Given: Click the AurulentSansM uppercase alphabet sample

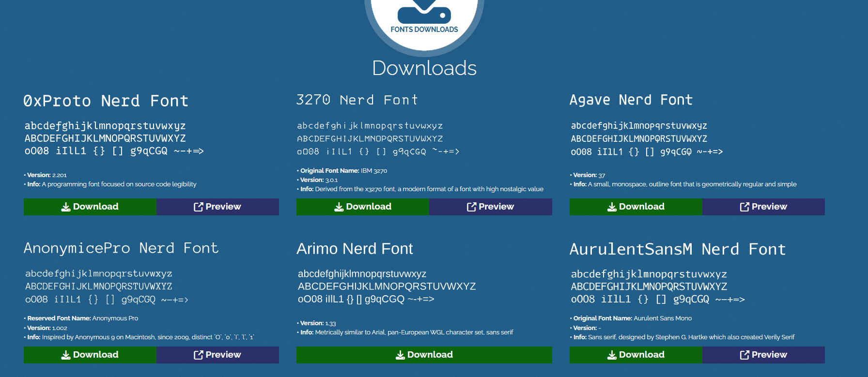Looking at the screenshot, I should [649, 287].
